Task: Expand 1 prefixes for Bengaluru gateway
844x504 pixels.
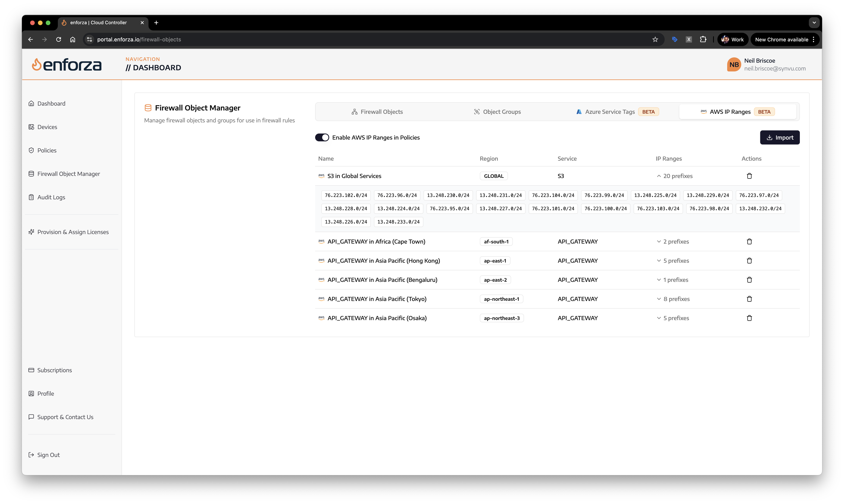Action: (x=672, y=280)
